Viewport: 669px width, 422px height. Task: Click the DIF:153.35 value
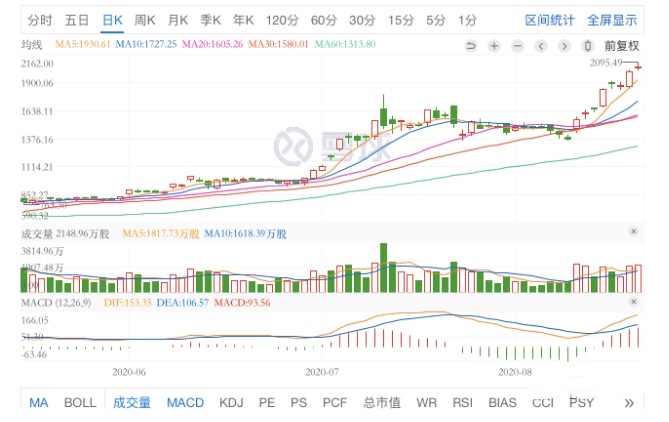click(x=128, y=303)
